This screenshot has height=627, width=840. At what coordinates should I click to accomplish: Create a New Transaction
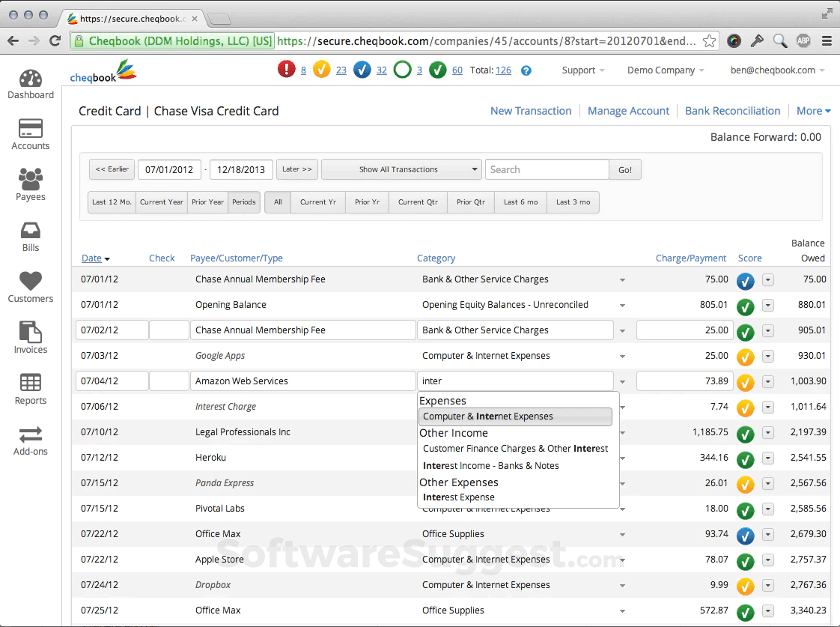[x=531, y=110]
